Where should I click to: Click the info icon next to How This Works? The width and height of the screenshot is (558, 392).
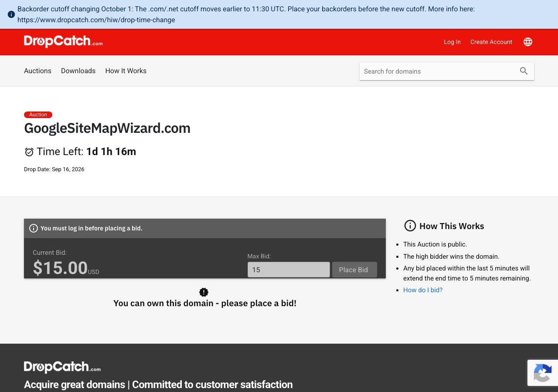tap(410, 226)
